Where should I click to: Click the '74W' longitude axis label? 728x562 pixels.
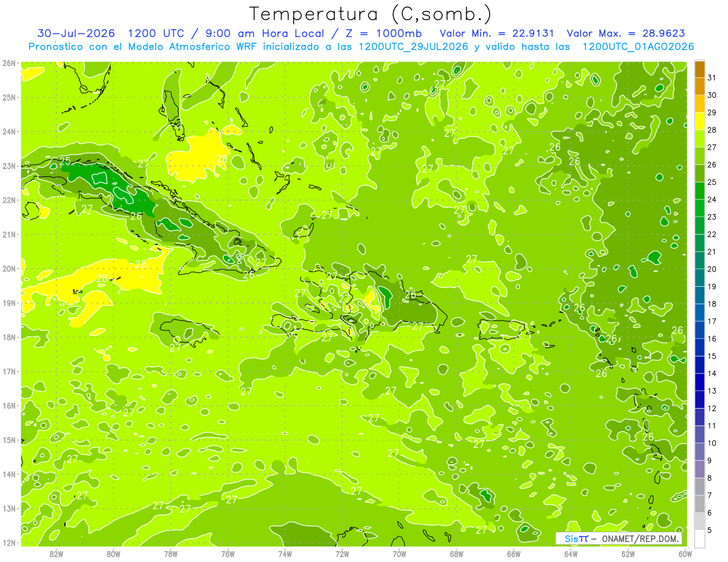[x=285, y=554]
